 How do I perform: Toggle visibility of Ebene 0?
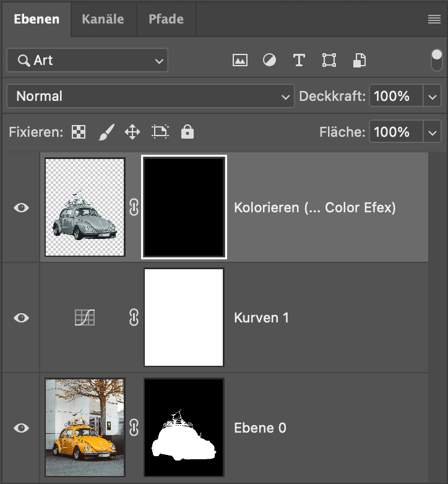coord(21,428)
